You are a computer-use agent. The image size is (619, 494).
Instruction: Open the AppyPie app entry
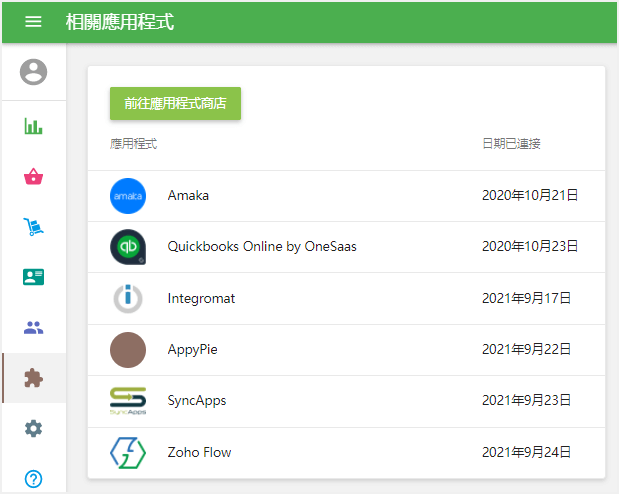(x=346, y=350)
